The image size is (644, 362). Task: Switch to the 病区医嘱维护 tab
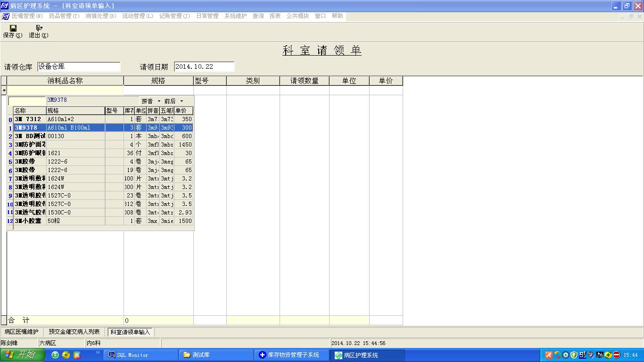pos(22,332)
